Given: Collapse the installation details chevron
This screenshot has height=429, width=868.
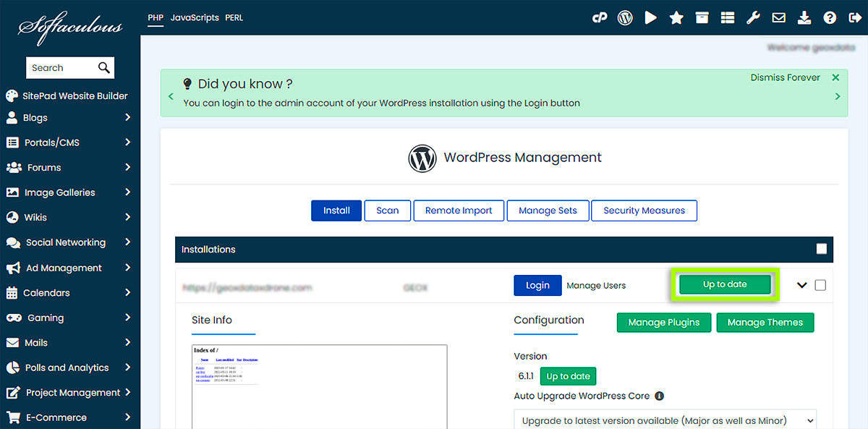Looking at the screenshot, I should coord(801,285).
